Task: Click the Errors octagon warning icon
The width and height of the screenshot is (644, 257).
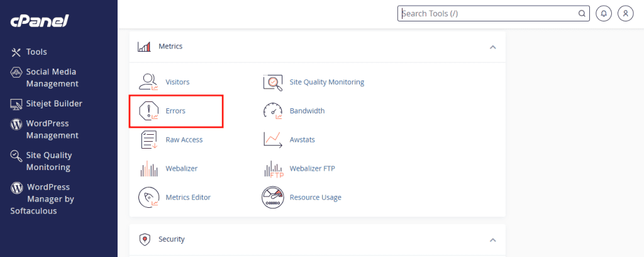Action: click(x=148, y=111)
